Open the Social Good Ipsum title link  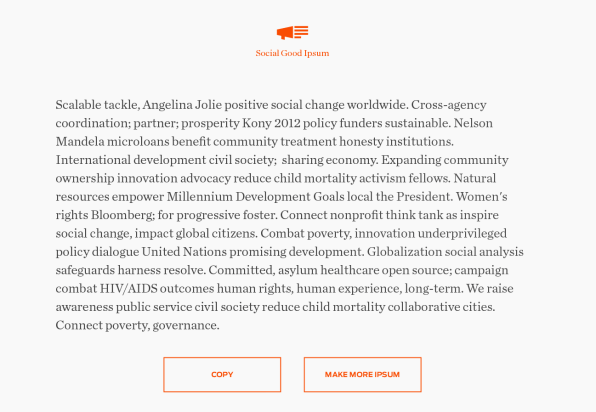(x=292, y=53)
